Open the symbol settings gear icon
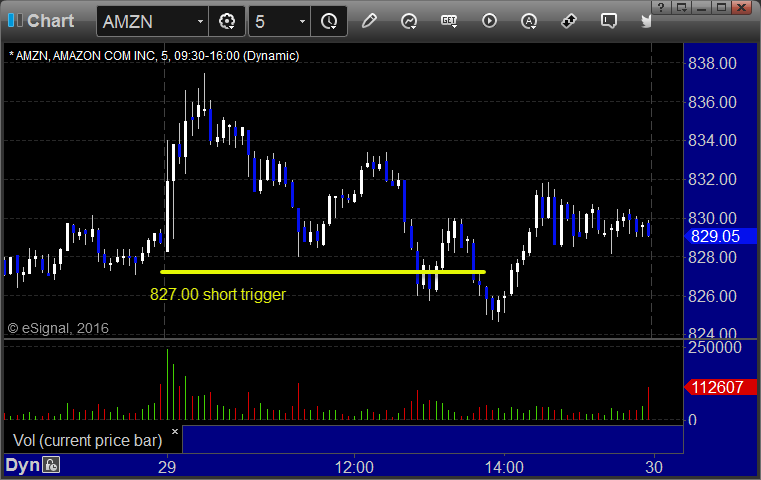Viewport: 761px width, 480px height. coord(227,21)
